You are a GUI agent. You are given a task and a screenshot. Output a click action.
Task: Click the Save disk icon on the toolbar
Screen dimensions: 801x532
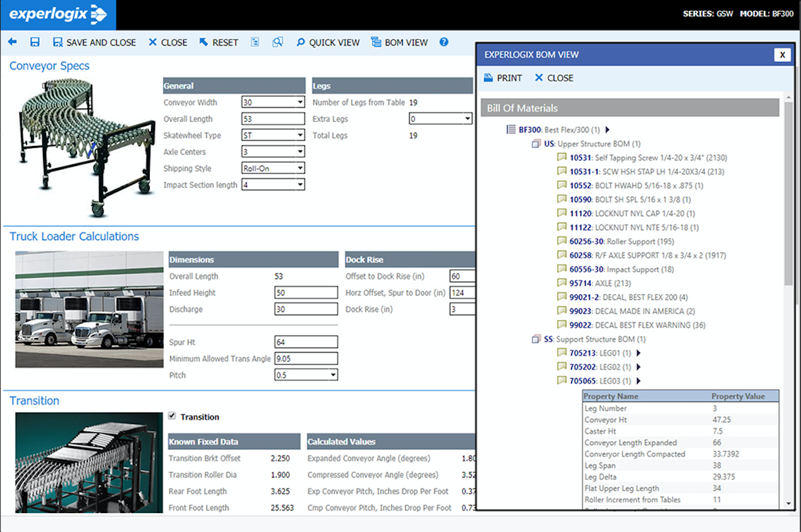pyautogui.click(x=35, y=42)
